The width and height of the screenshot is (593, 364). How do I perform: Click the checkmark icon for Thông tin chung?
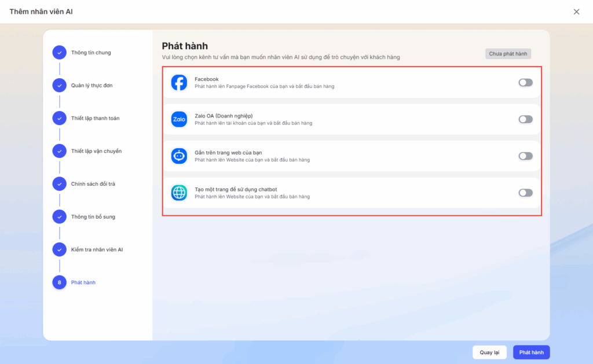tap(59, 53)
